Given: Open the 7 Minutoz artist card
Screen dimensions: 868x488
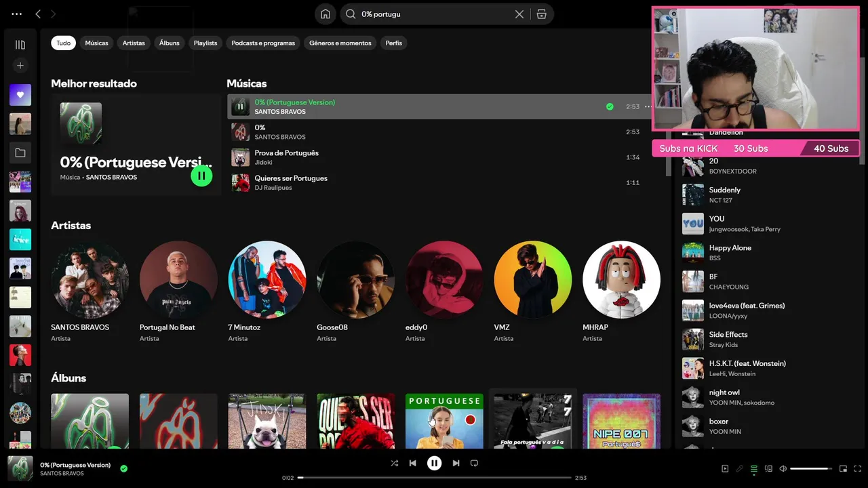Looking at the screenshot, I should (267, 291).
